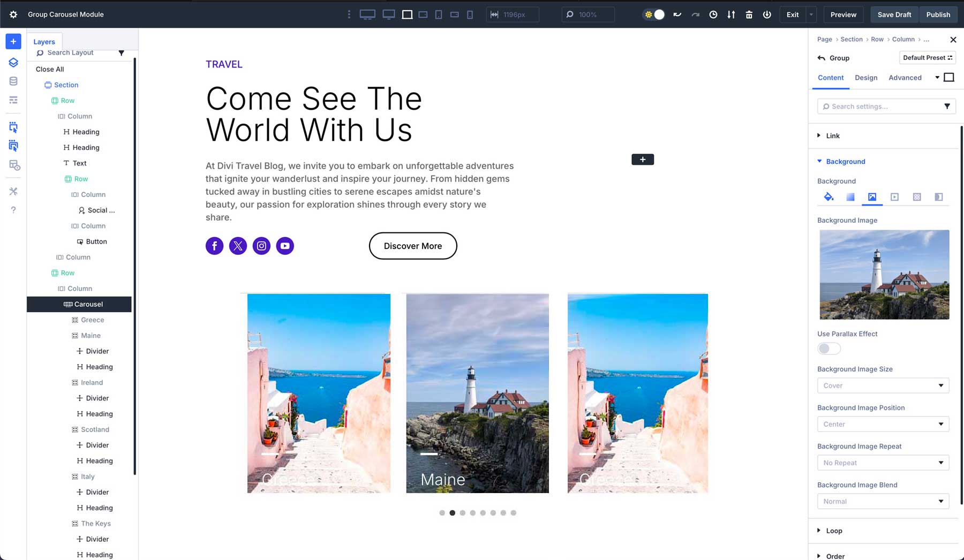Switch to the Advanced tab
The height and width of the screenshot is (560, 964).
[x=905, y=78]
